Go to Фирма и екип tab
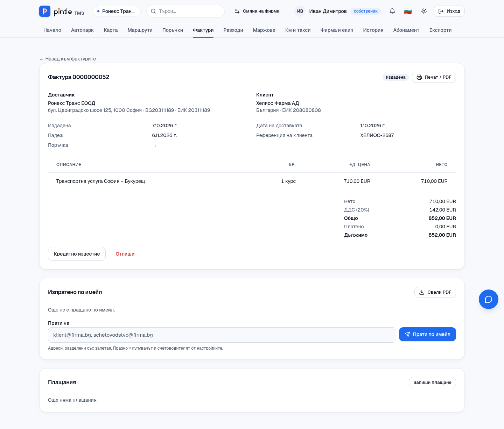Image resolution: width=504 pixels, height=429 pixels. click(x=337, y=30)
